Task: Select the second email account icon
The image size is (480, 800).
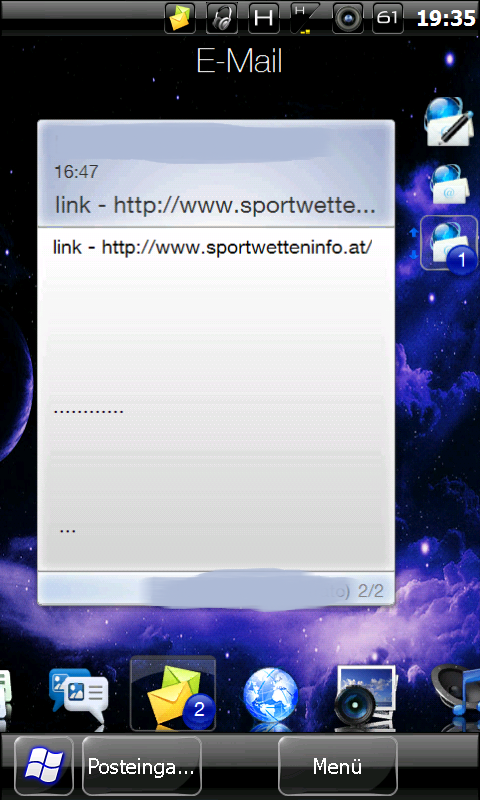Action: (450, 185)
